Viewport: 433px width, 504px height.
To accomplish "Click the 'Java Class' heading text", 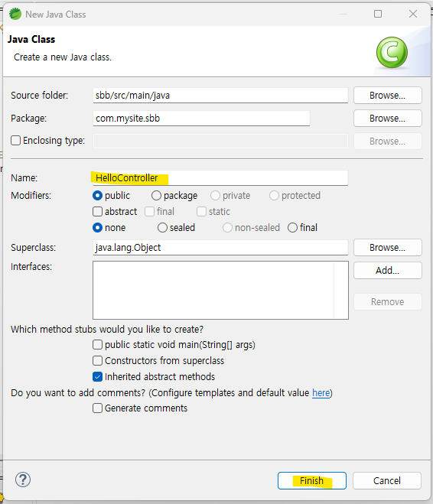I will pyautogui.click(x=31, y=39).
